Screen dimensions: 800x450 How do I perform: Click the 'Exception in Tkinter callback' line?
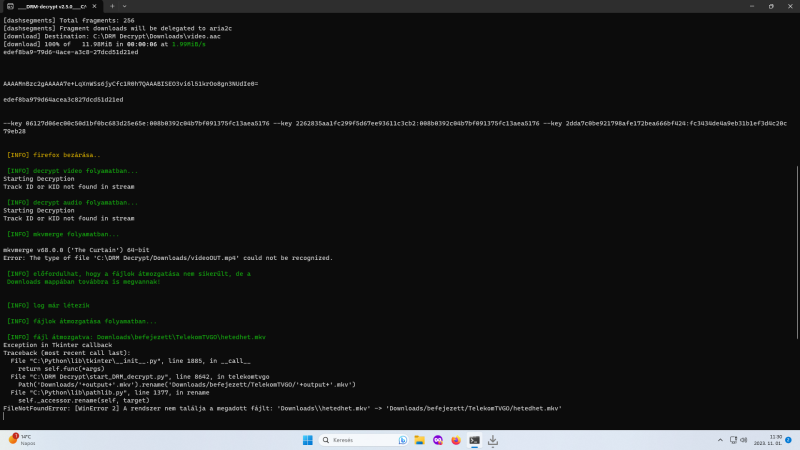click(58, 345)
